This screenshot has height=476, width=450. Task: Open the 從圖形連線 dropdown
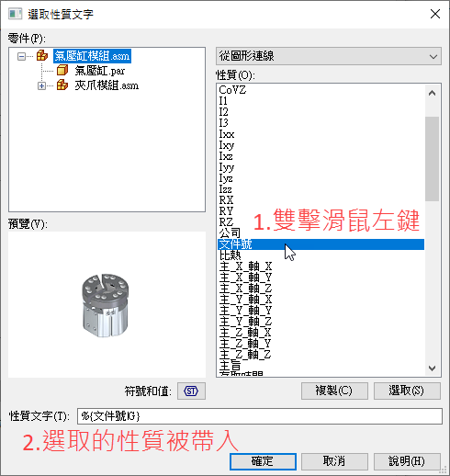click(x=329, y=56)
